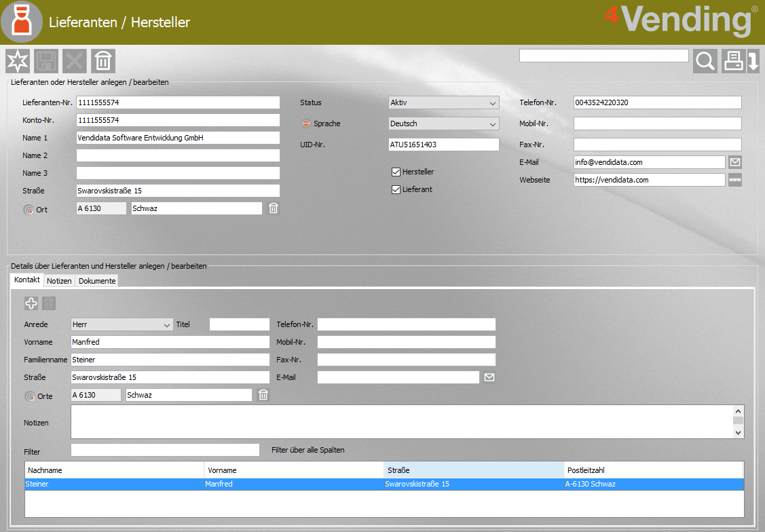Click the contact Telefon-Nr. field

(407, 325)
